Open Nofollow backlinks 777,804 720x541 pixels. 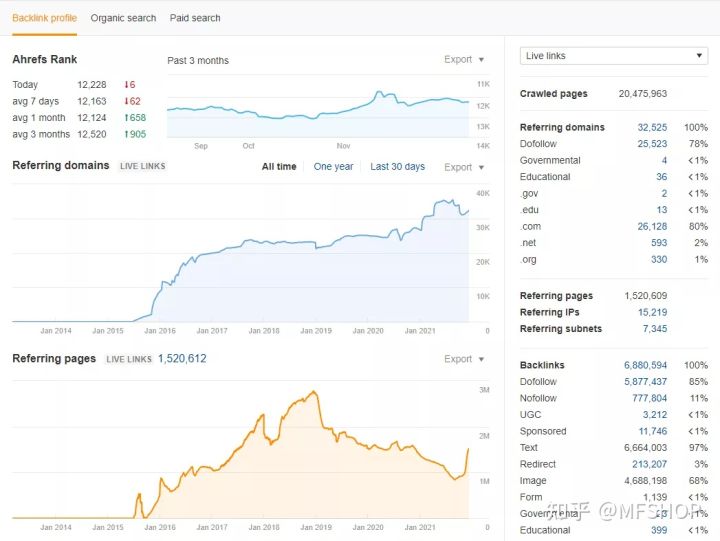(x=649, y=399)
